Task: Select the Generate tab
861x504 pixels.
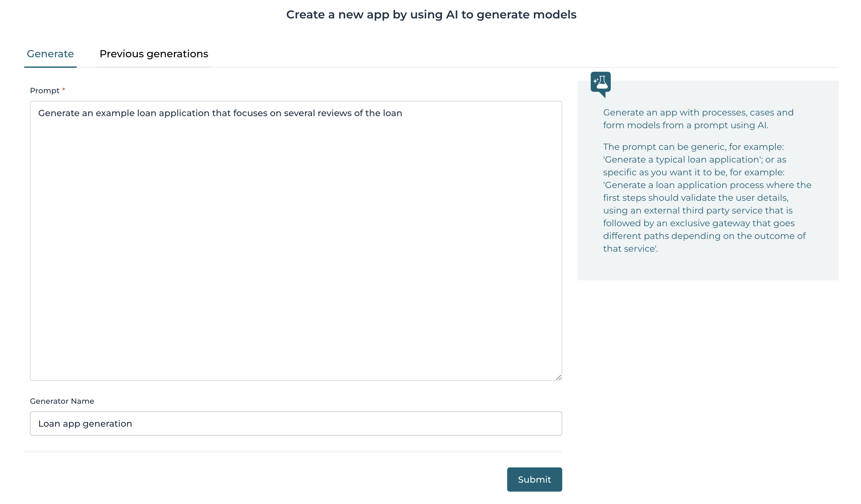Action: [x=50, y=54]
